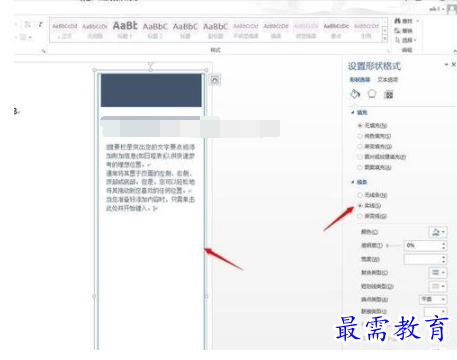Click the rotation handle above the text box

[150, 64]
